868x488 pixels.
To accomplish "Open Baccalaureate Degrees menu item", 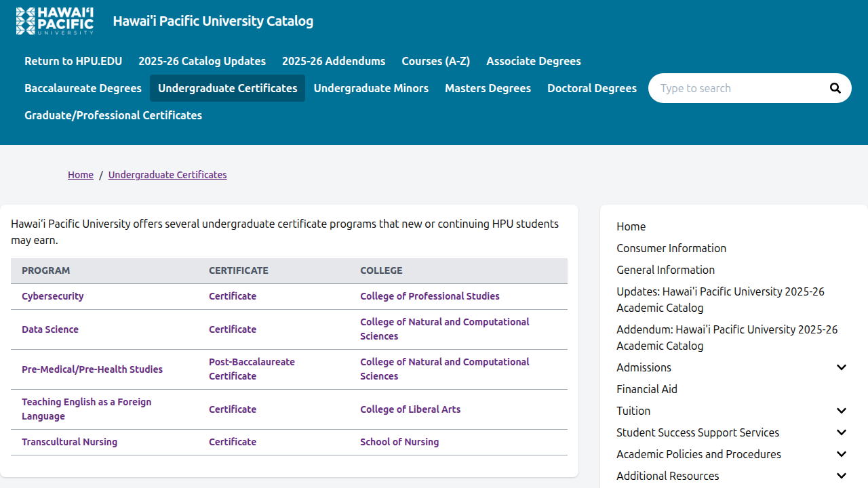I will (83, 88).
